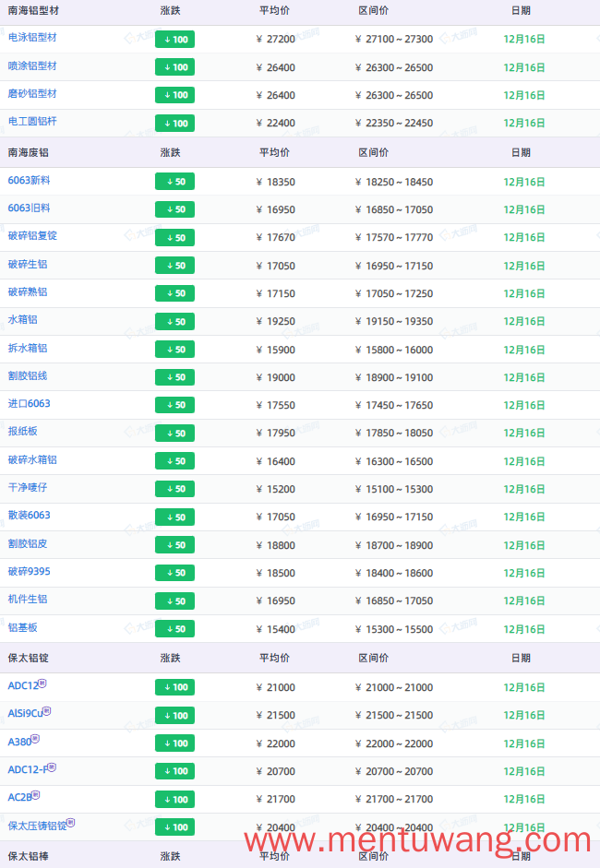Click the badge icon next to AC2B
This screenshot has height=868, width=600.
pos(36,795)
